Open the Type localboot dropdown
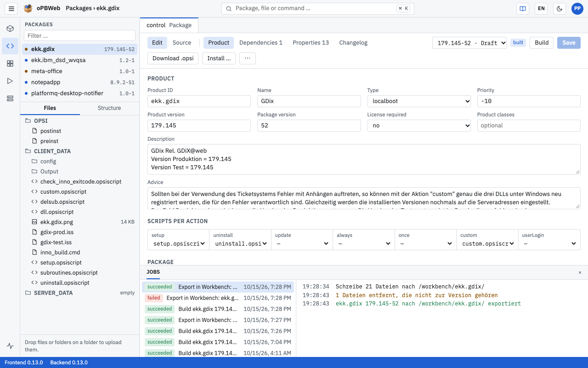The width and height of the screenshot is (588, 368). [x=419, y=101]
